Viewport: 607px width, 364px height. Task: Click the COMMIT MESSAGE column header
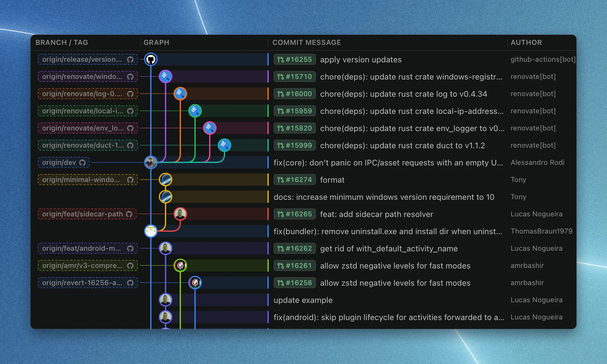click(x=307, y=42)
